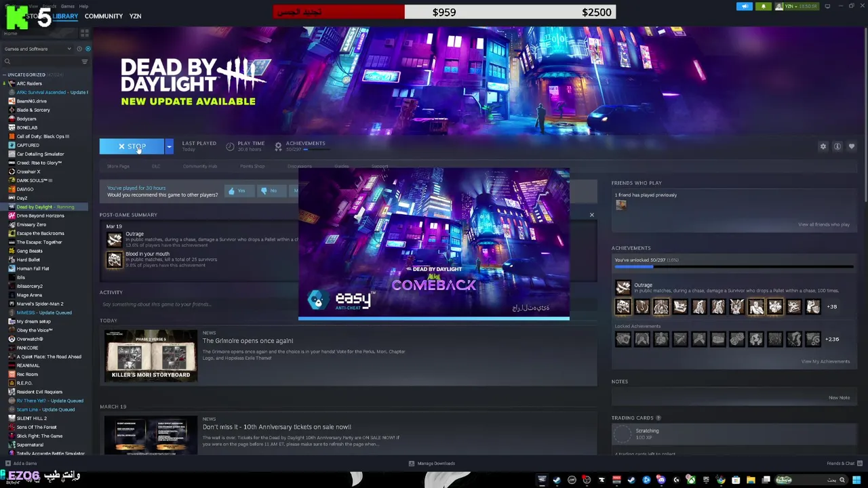Open Discord from the taskbar

click(661, 481)
